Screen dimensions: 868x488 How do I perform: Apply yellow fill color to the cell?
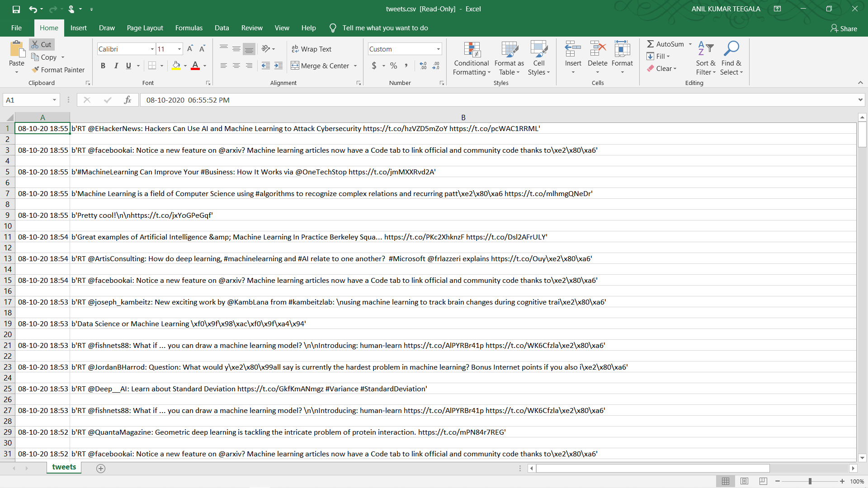(176, 66)
